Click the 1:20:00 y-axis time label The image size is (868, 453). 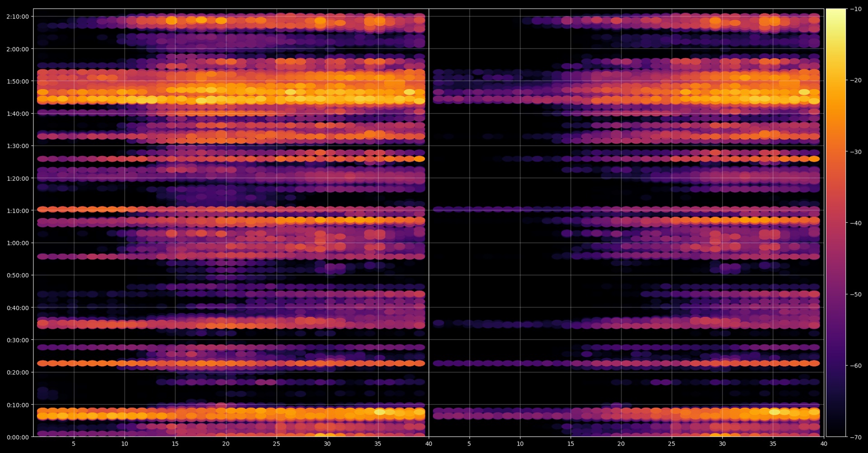tap(18, 178)
